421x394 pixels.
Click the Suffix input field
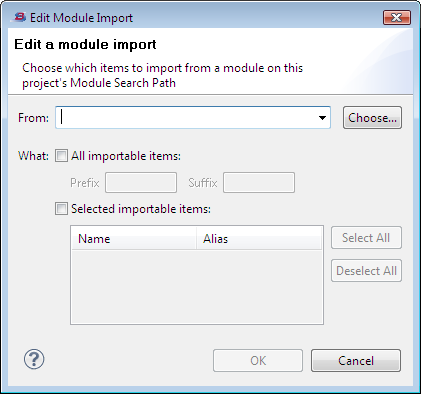point(259,182)
